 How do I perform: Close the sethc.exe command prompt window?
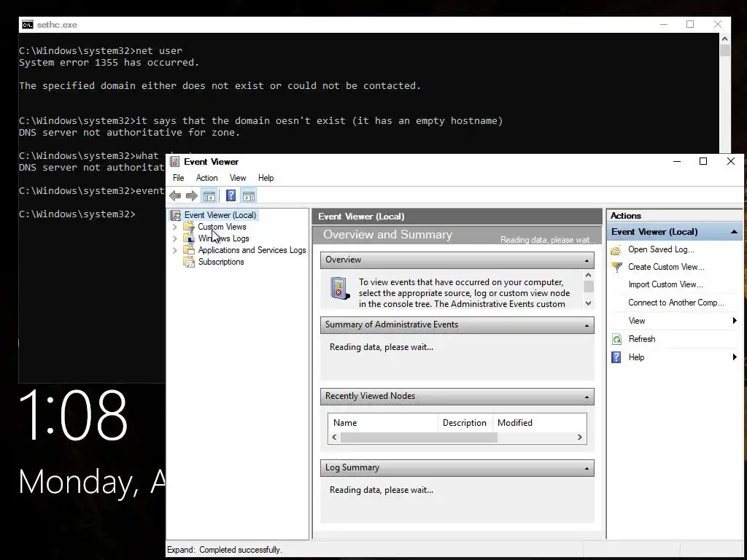coord(718,24)
